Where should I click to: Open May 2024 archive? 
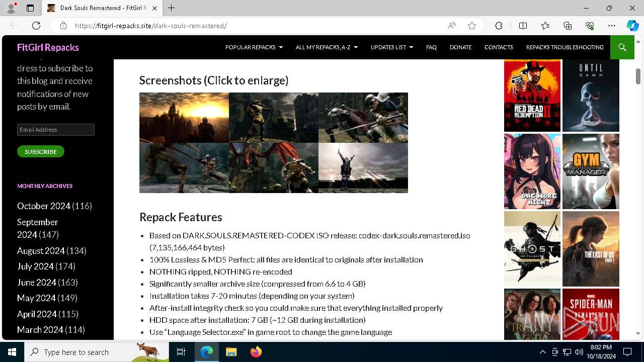(36, 298)
